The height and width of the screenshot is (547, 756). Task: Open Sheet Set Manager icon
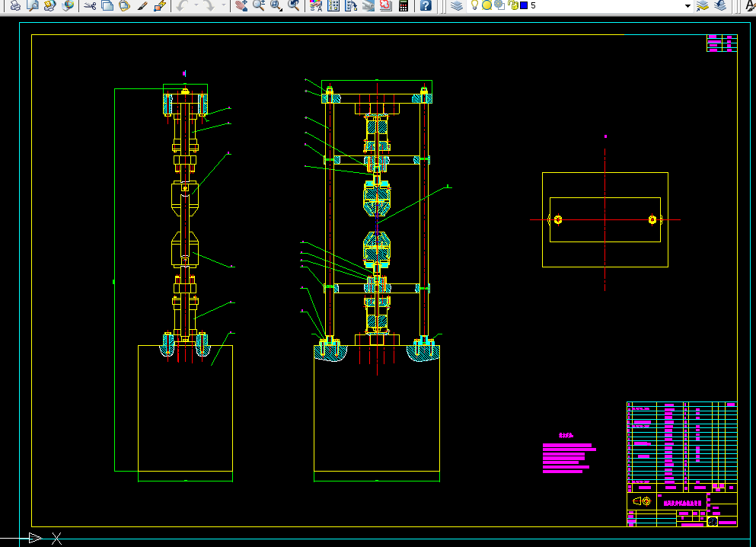[x=368, y=5]
